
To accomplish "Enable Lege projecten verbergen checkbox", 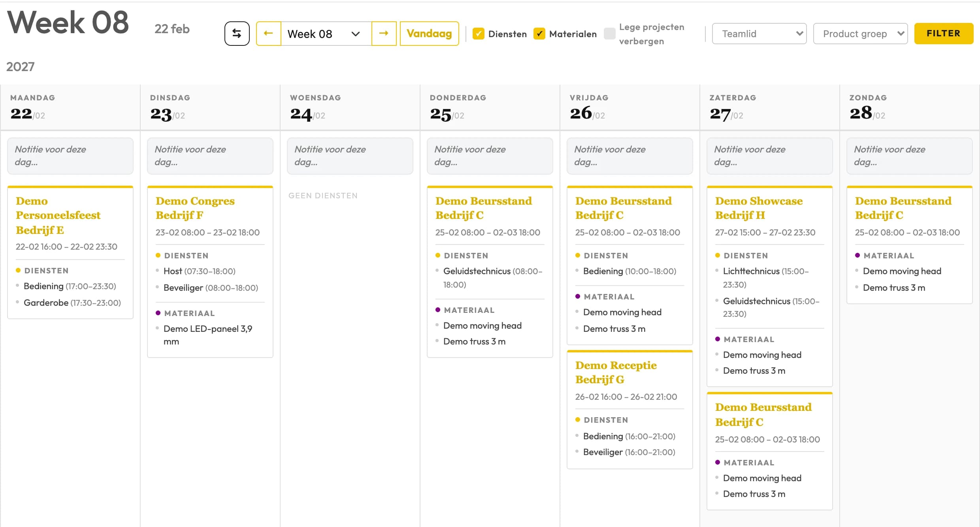I will [x=610, y=34].
